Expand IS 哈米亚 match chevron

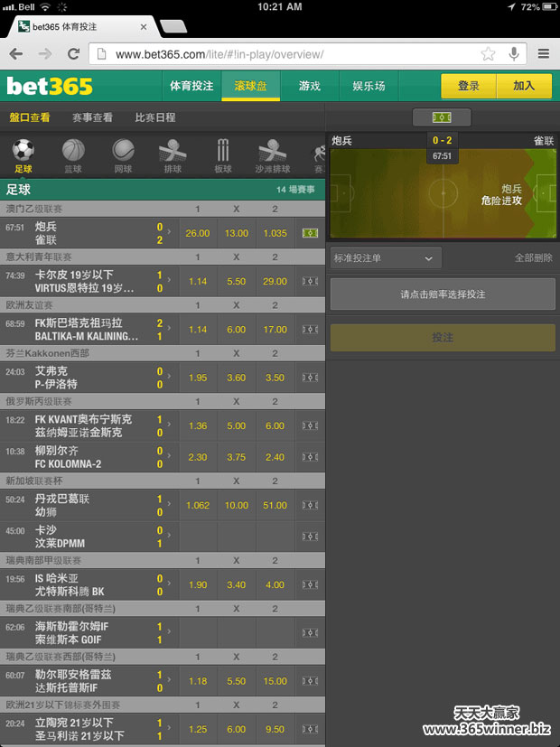(x=170, y=584)
